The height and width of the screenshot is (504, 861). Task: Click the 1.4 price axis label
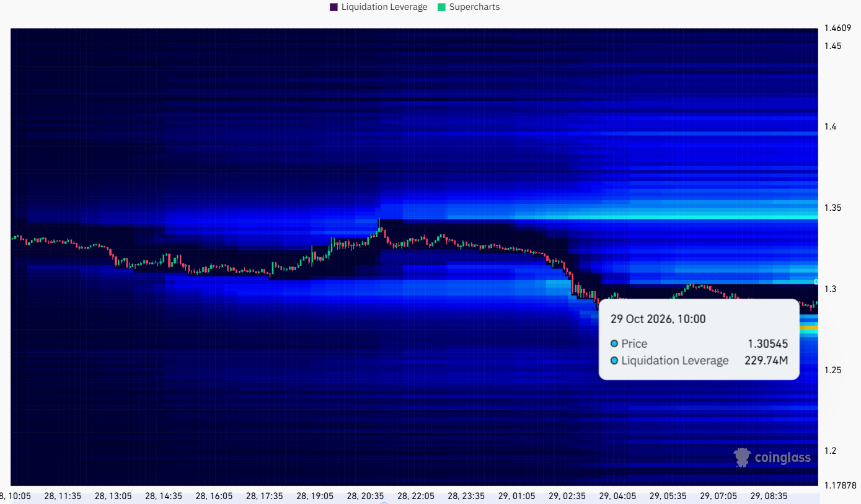point(830,126)
